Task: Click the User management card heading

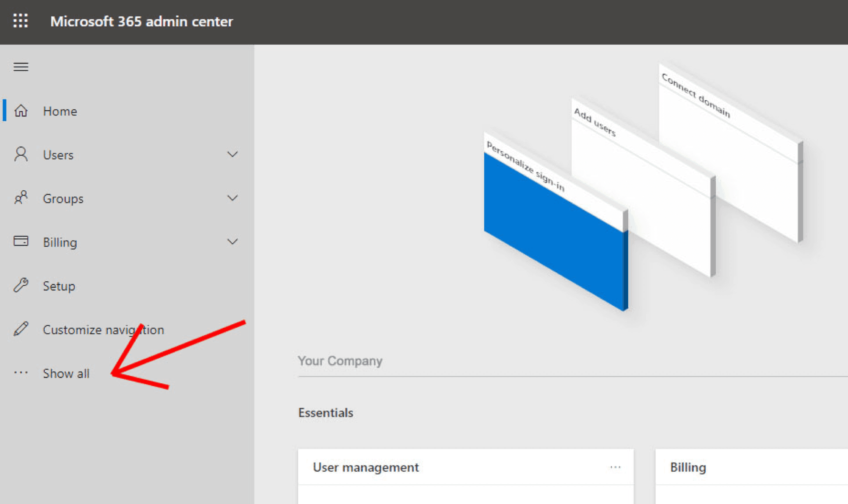Action: click(366, 467)
